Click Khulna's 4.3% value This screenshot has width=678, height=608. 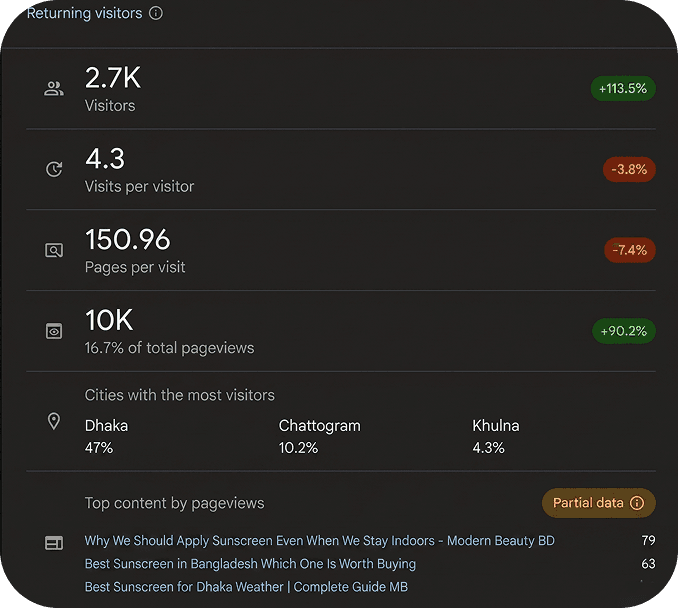[488, 448]
